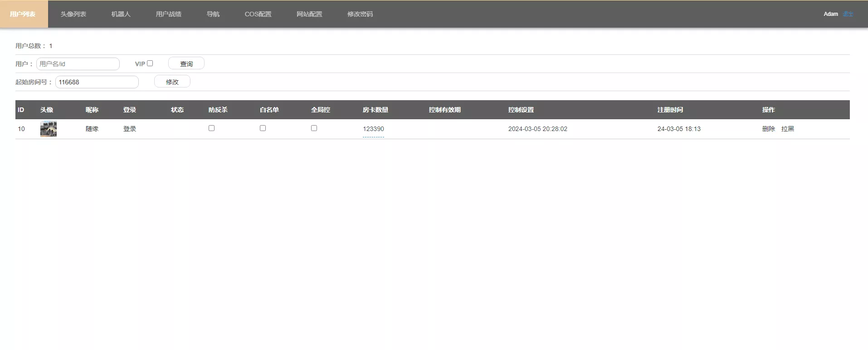Click the 房卡数量 value 123390
Image resolution: width=868 pixels, height=350 pixels.
(x=373, y=129)
